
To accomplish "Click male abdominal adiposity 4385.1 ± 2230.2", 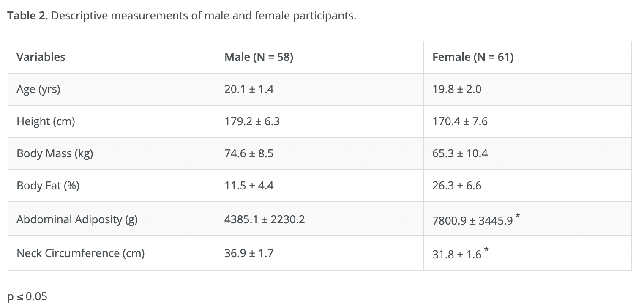I will click(x=265, y=219).
